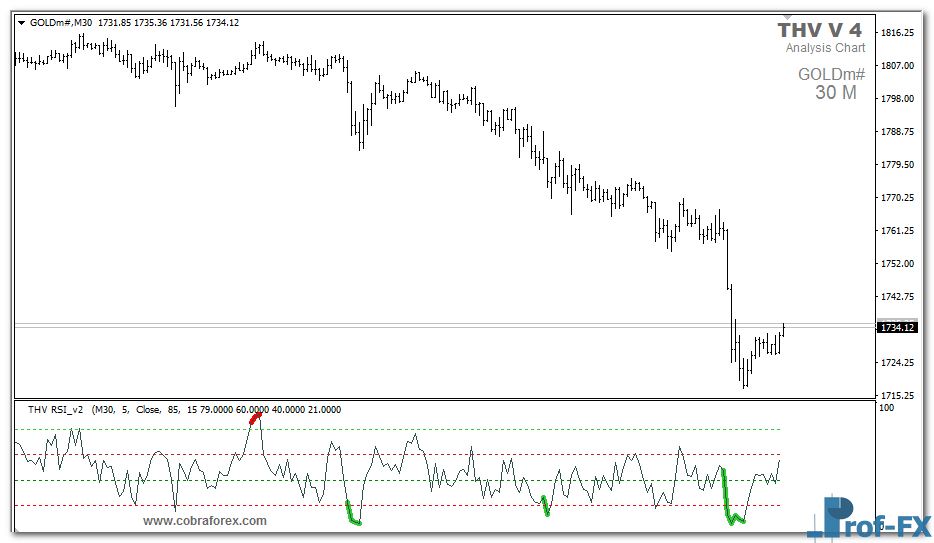
Task: Click the rightmost large green RSI marker
Action: pos(731,503)
